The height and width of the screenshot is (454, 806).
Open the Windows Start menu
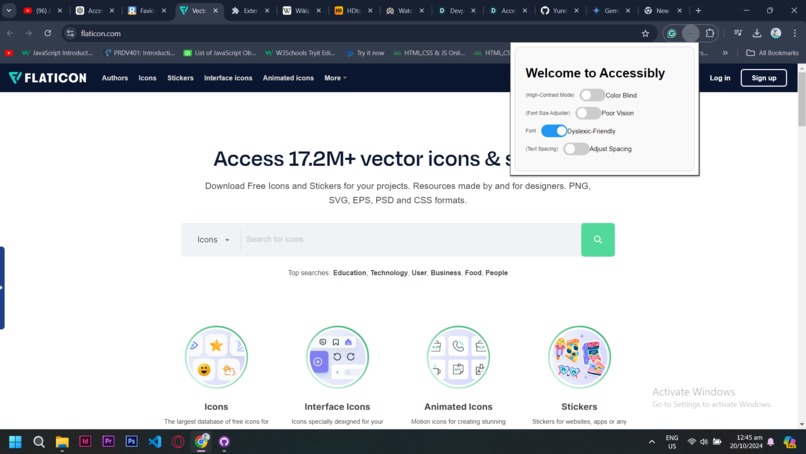point(15,442)
